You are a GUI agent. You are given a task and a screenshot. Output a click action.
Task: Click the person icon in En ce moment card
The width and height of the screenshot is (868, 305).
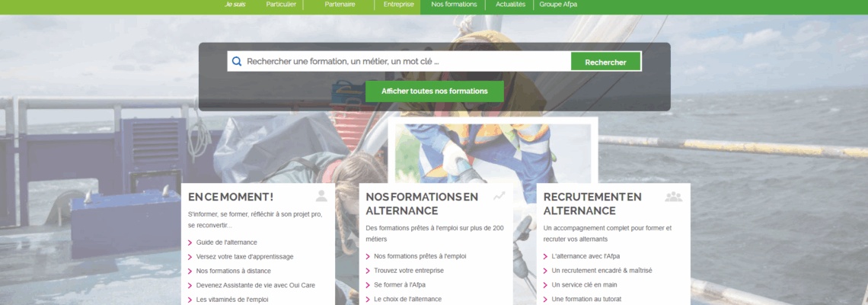click(x=321, y=196)
